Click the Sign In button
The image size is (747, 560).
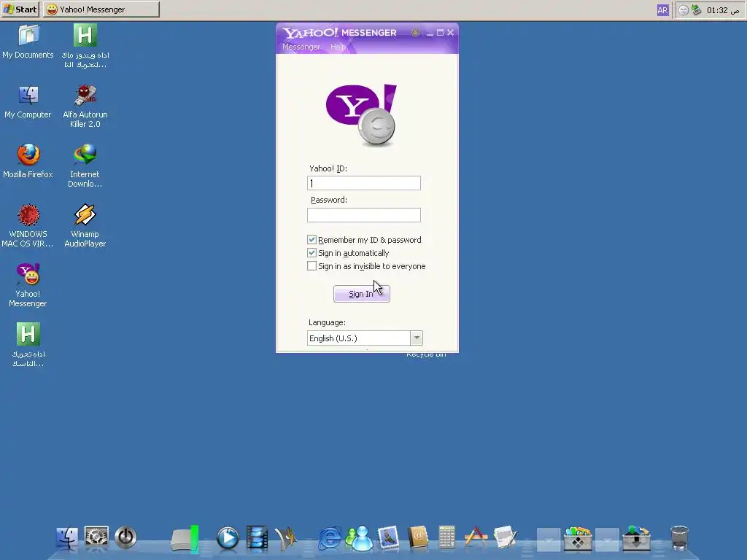pyautogui.click(x=362, y=294)
